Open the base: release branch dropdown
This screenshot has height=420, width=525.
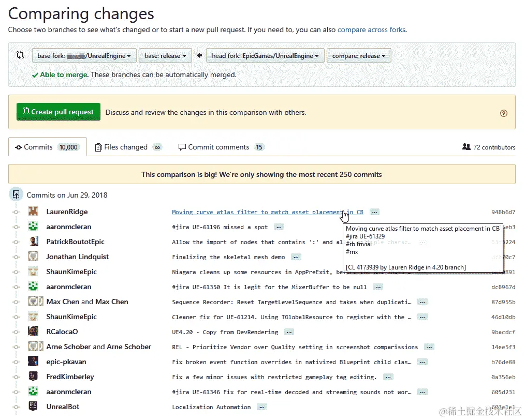(x=165, y=56)
